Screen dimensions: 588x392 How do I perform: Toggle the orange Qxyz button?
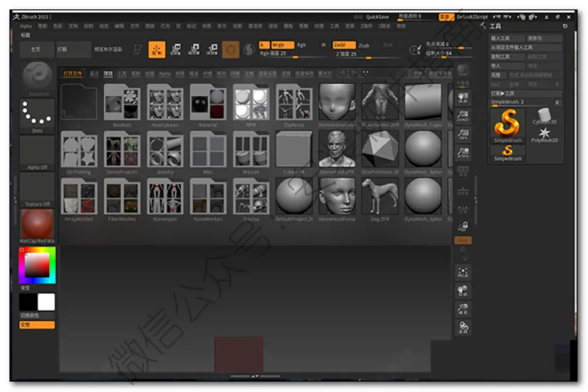tap(463, 240)
